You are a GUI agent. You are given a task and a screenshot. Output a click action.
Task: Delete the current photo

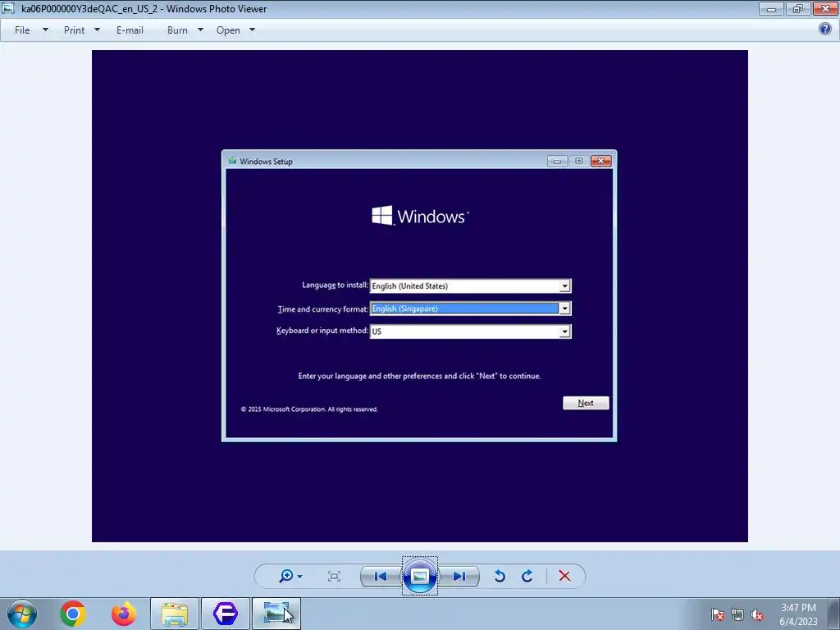point(564,576)
